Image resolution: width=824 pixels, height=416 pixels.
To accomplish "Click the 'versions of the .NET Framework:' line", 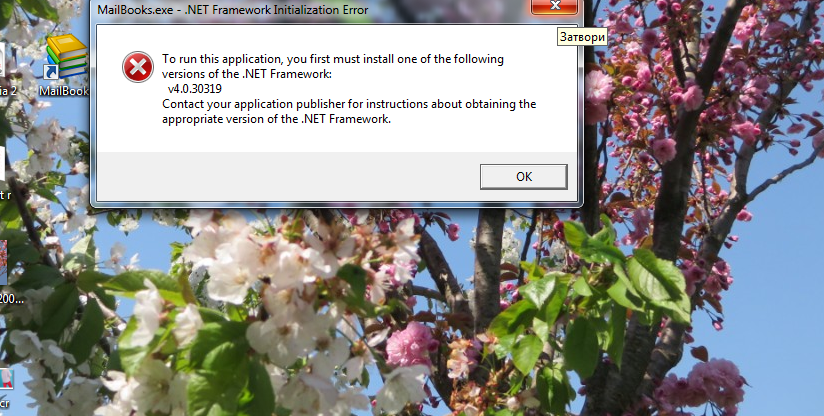I will [x=247, y=74].
